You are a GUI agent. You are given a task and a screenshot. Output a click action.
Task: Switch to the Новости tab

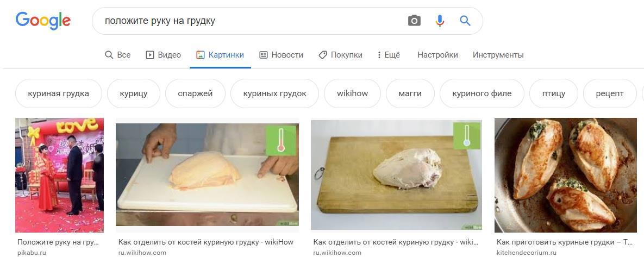coord(281,55)
